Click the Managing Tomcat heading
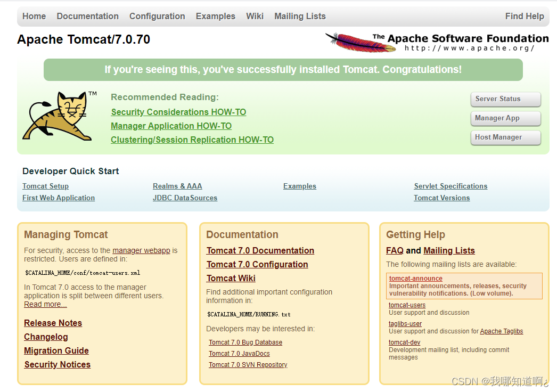This screenshot has height=392, width=557. pos(65,235)
